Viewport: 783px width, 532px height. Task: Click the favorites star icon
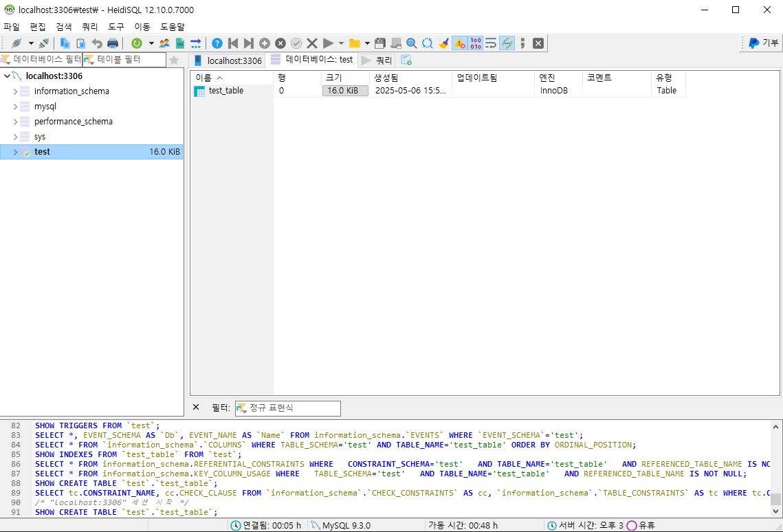(x=174, y=60)
